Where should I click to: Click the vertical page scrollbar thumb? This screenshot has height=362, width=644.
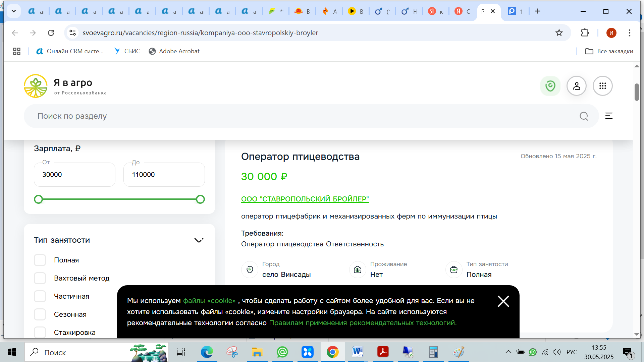(637, 92)
